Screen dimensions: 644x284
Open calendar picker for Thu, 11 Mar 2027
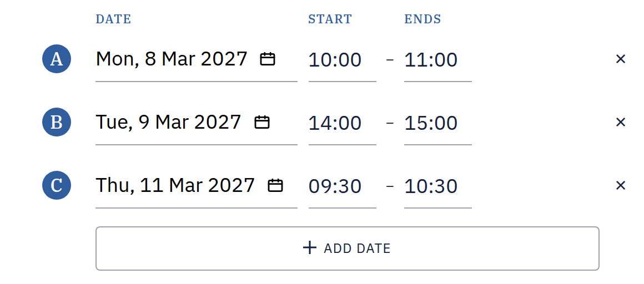click(275, 185)
